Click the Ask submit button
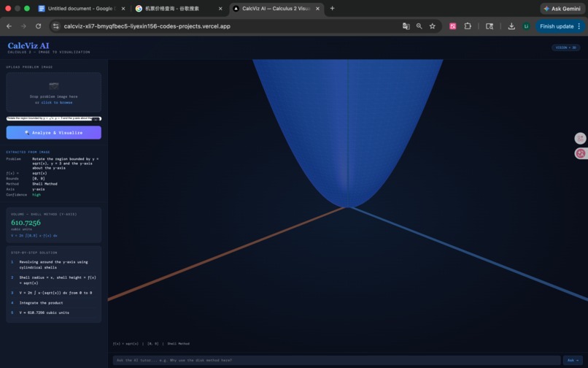The image size is (588, 368). click(x=573, y=360)
